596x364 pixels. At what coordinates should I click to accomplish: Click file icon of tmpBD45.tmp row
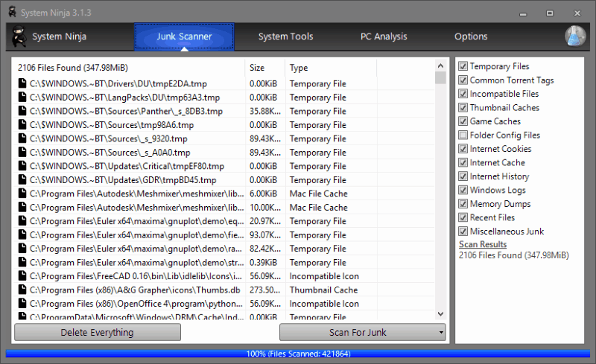(22, 179)
